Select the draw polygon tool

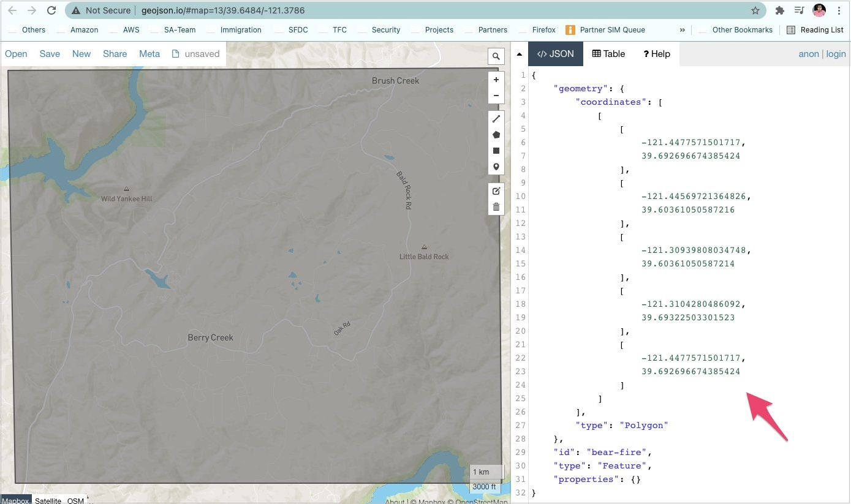click(496, 135)
